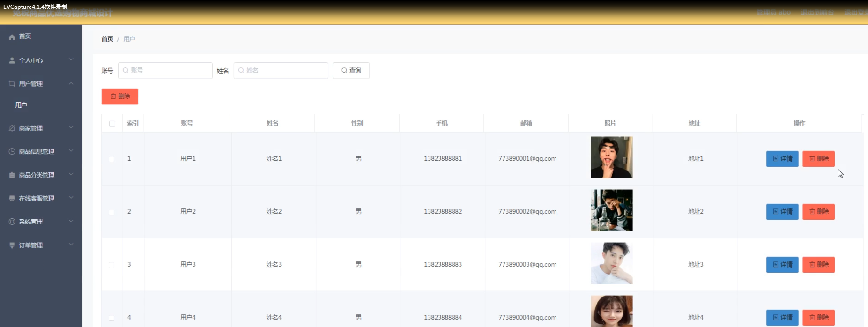Screen dimensions: 868x327
Task: Click the person icon beside 个人中心
Action: point(12,60)
